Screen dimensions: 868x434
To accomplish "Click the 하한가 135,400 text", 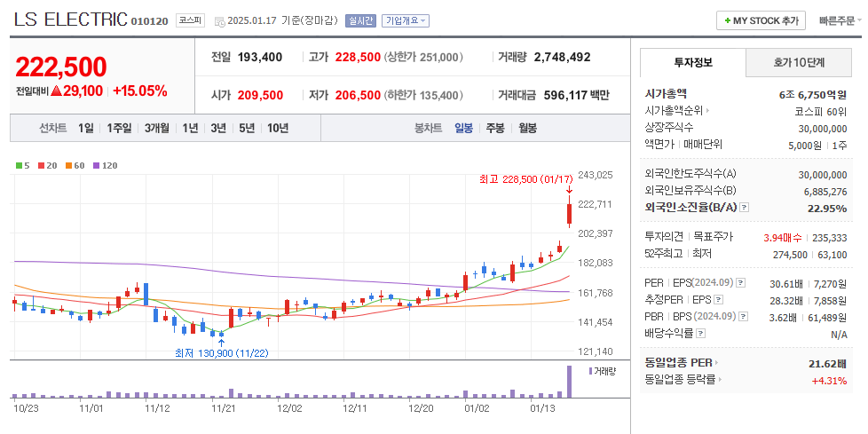I will point(423,95).
